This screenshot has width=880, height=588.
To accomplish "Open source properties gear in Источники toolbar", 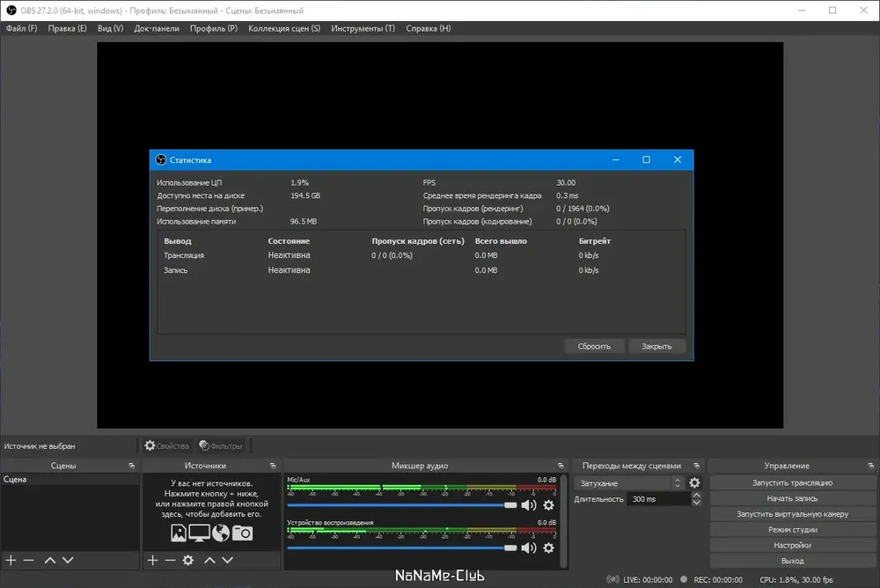I will [x=188, y=560].
